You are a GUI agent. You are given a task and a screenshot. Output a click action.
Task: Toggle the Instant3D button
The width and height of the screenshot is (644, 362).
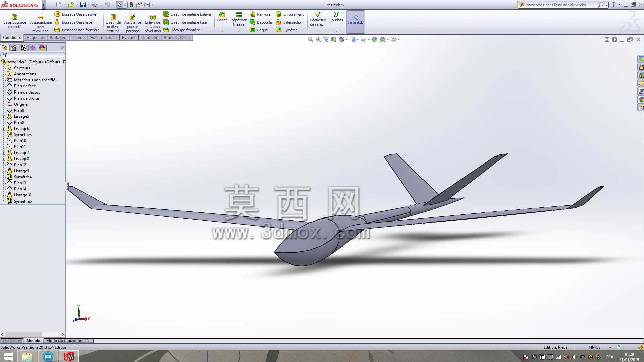[355, 22]
